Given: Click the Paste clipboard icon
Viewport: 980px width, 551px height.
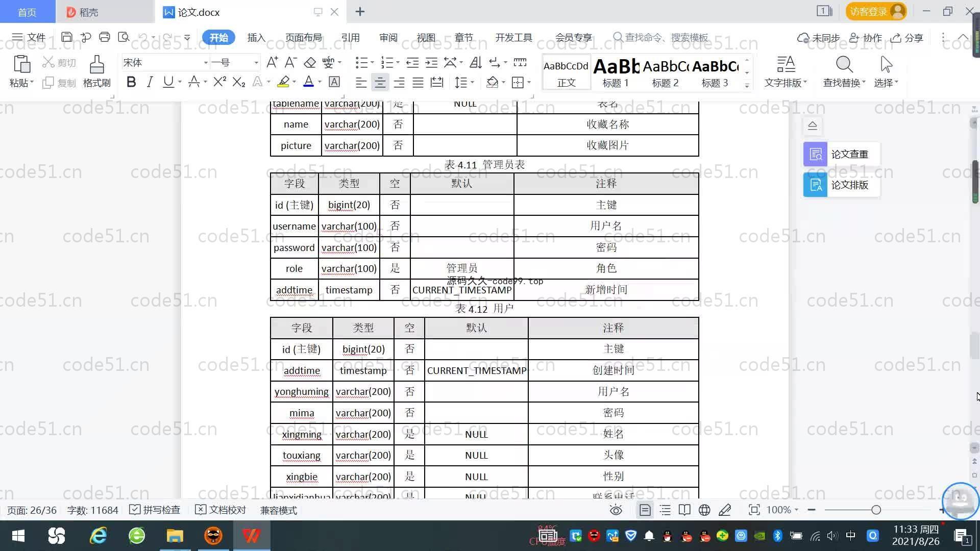Looking at the screenshot, I should (21, 65).
